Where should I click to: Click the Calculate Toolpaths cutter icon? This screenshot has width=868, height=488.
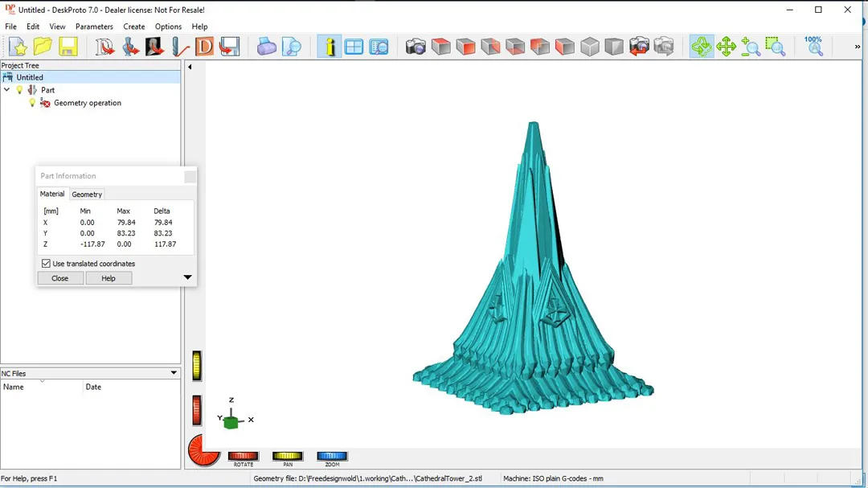179,47
